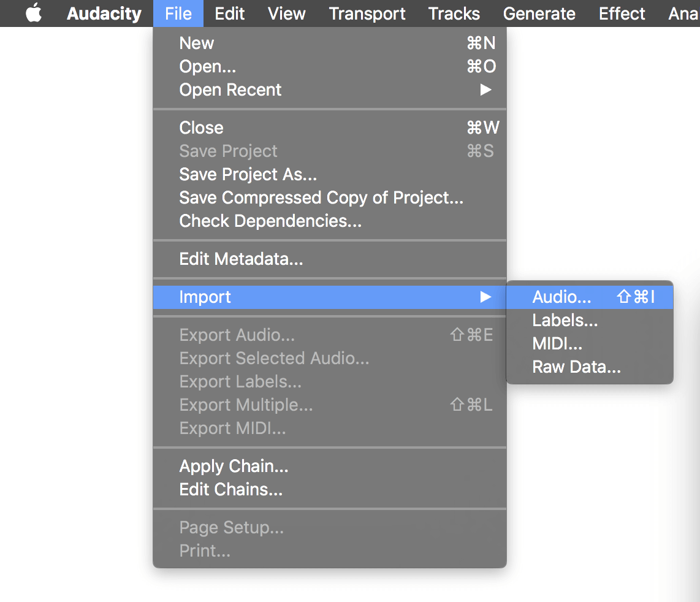700x602 pixels.
Task: Select Labels from the Import submenu
Action: (564, 320)
